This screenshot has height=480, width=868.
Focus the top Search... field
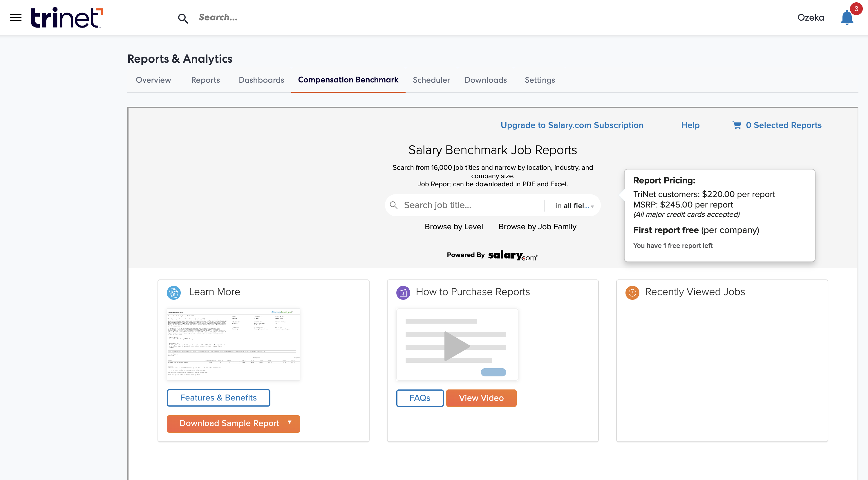[218, 17]
